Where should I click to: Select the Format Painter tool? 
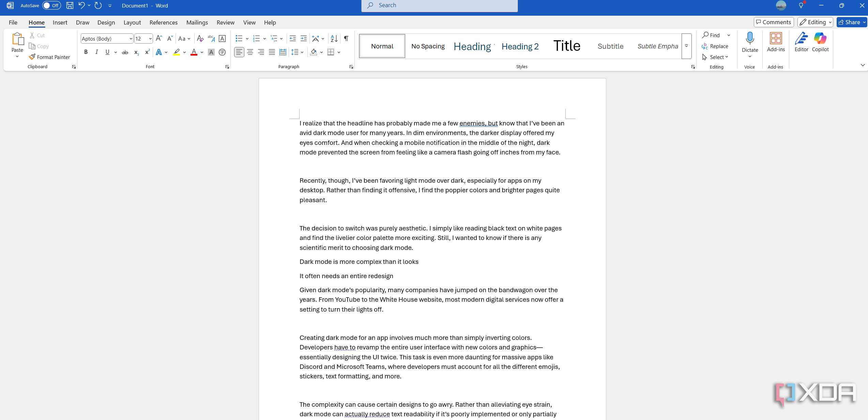[x=50, y=57]
